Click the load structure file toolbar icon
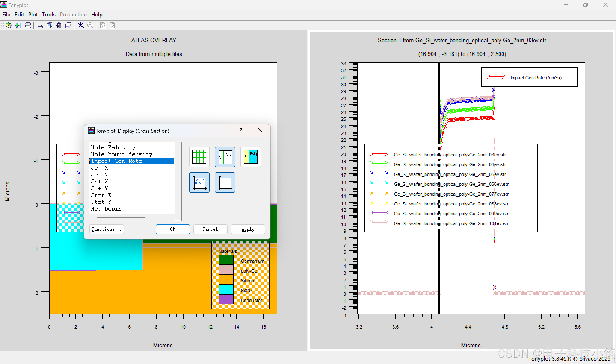The height and width of the screenshot is (364, 616). pos(9,25)
